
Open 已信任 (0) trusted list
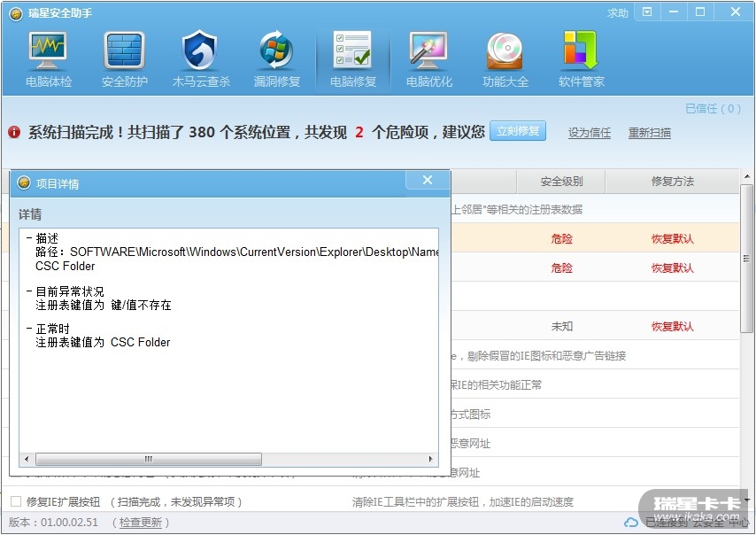(714, 109)
